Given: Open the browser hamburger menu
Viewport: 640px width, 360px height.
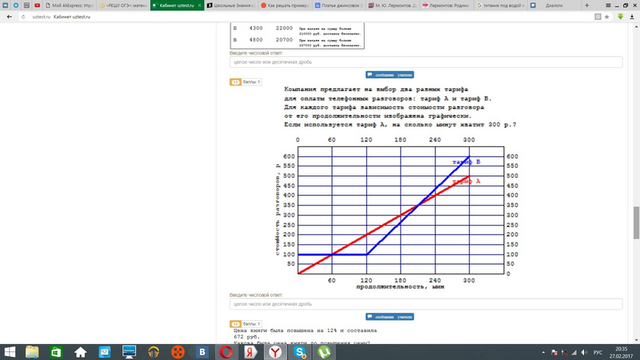Looking at the screenshot, I should coord(608,5).
